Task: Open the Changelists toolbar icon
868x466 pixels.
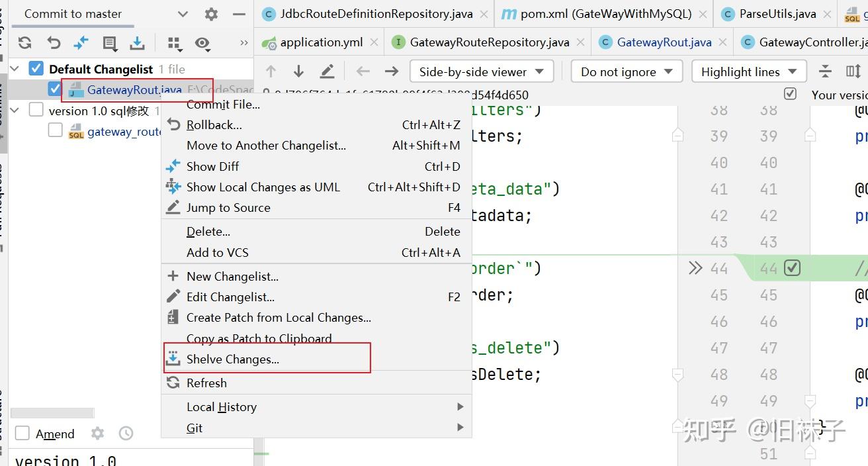Action: point(109,43)
